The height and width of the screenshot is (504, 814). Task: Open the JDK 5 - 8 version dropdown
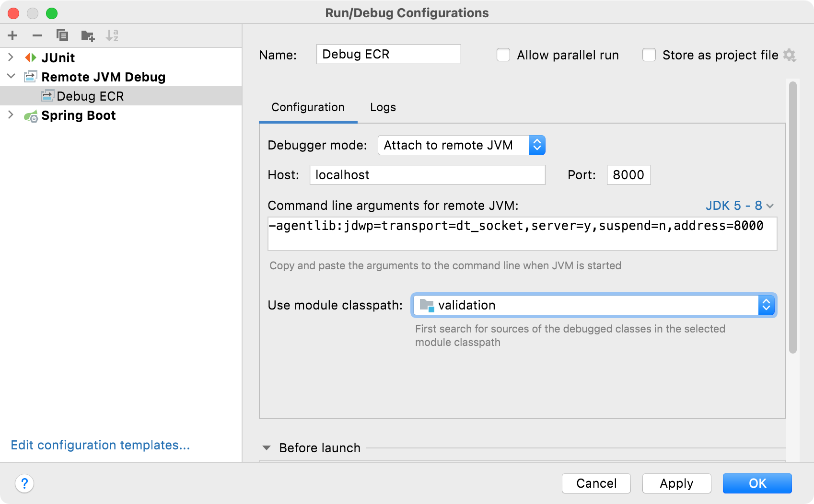point(739,206)
